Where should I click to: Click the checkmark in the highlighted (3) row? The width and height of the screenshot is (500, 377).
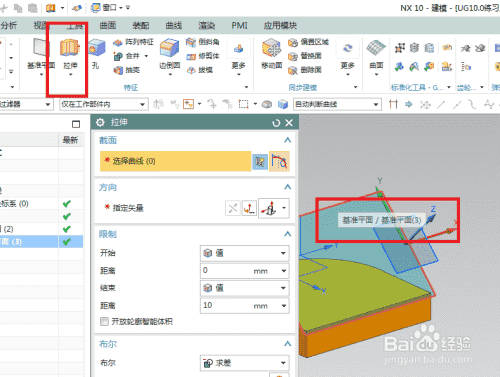pos(67,242)
